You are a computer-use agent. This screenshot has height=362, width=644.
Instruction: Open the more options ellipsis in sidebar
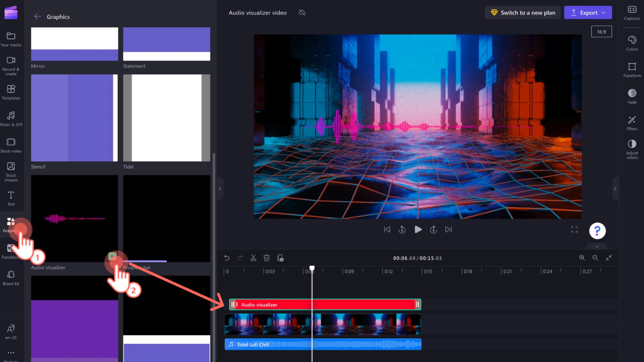click(11, 353)
